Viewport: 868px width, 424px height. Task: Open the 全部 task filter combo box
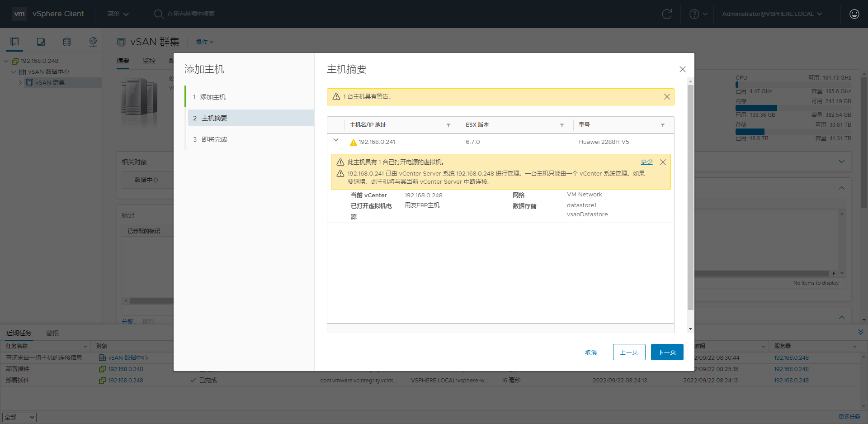pos(19,417)
